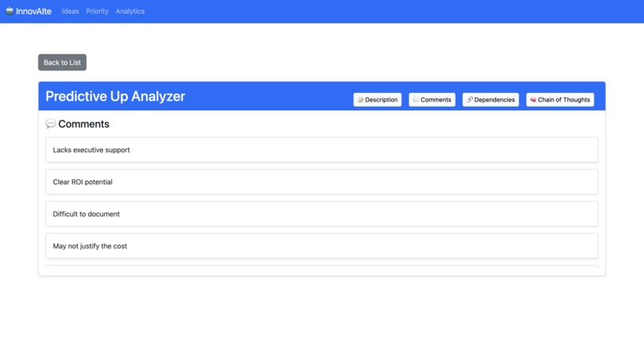Show the Description section
Viewport: 644px width, 364px height.
[x=377, y=99]
